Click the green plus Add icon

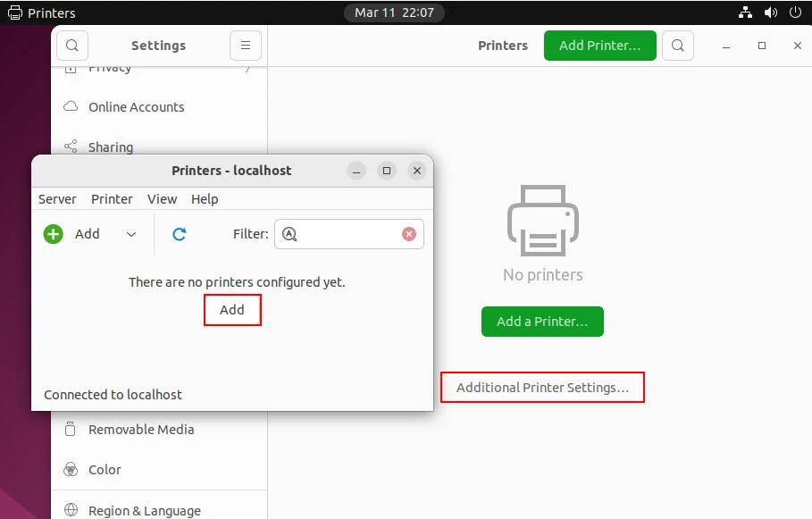(54, 234)
